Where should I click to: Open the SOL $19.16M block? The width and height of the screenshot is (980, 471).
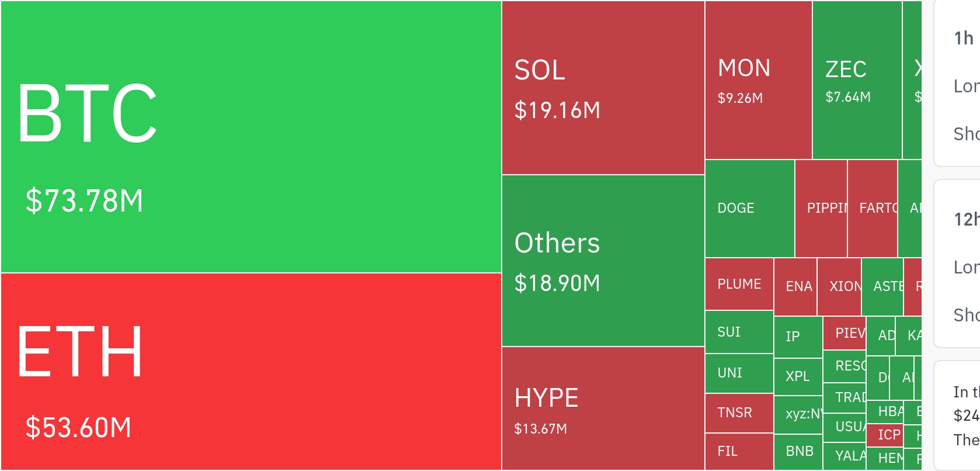pyautogui.click(x=603, y=88)
